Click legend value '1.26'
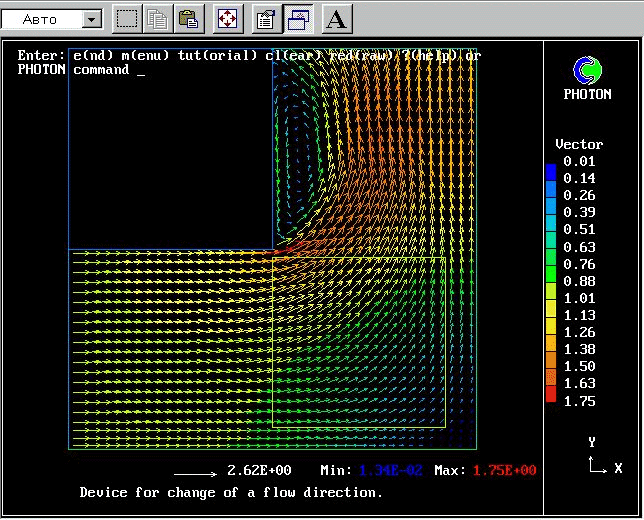This screenshot has width=644, height=520. 579,332
